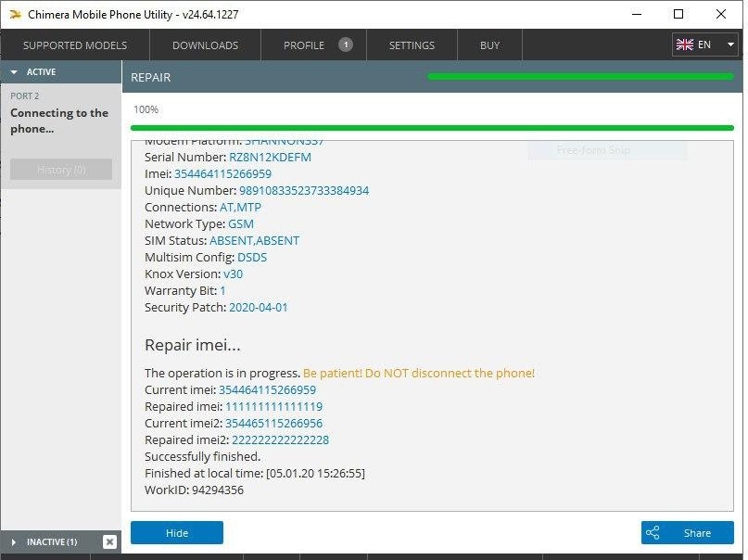Click the Successfully finished line

202,457
